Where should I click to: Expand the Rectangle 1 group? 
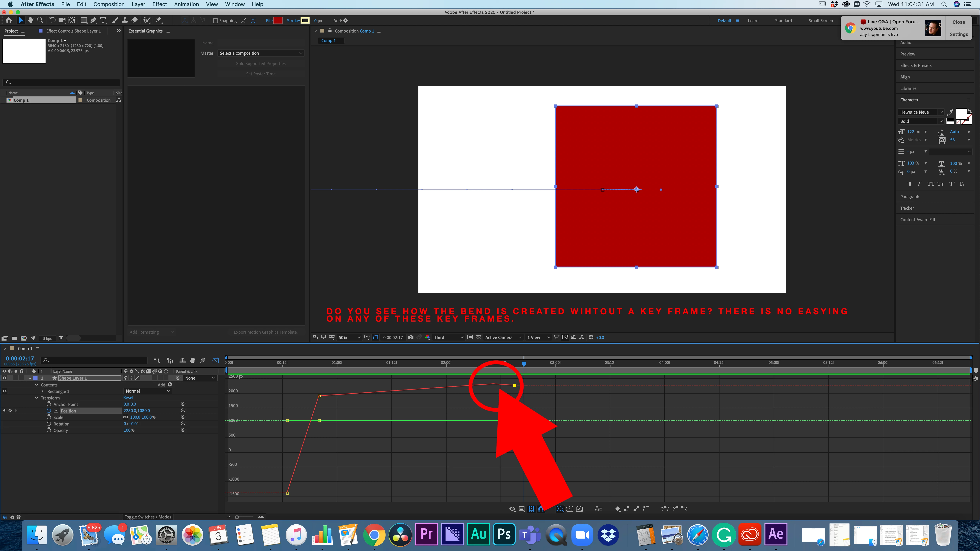(x=42, y=391)
